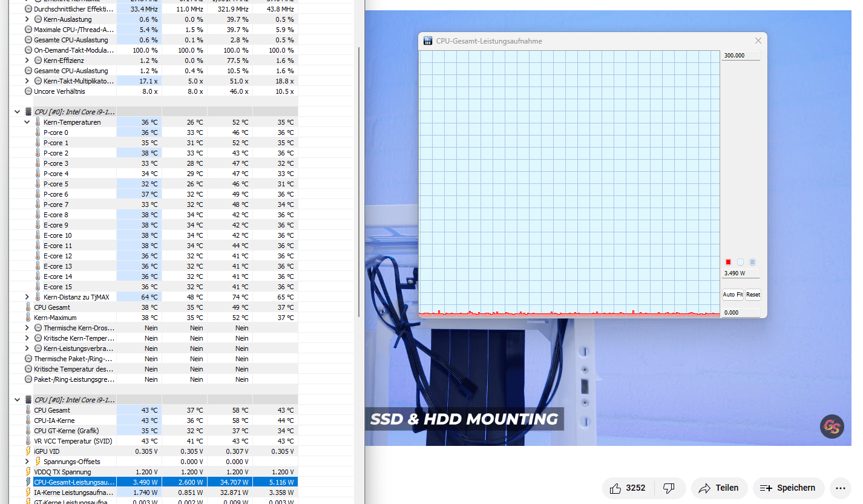Click the 51.0 x multiplier cell

pyautogui.click(x=229, y=81)
